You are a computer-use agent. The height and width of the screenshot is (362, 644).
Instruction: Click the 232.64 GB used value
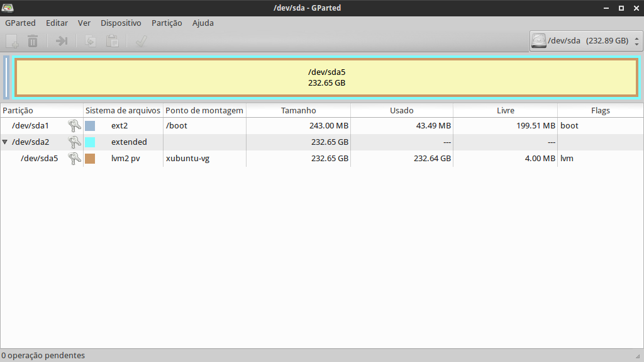[432, 159]
